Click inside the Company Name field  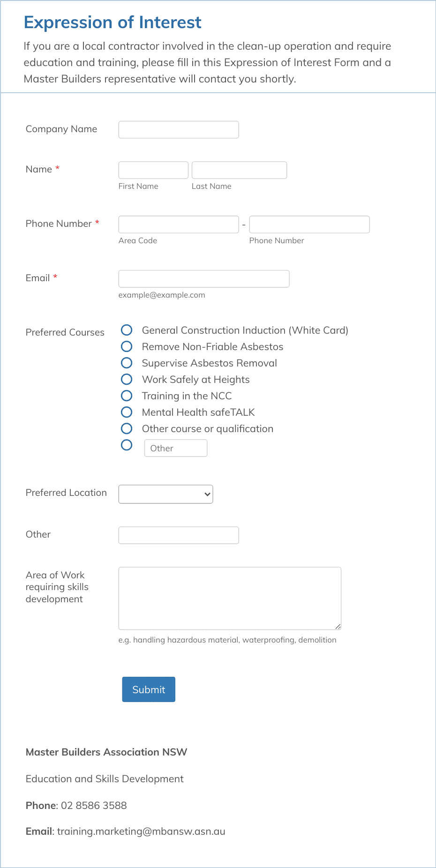coord(178,129)
